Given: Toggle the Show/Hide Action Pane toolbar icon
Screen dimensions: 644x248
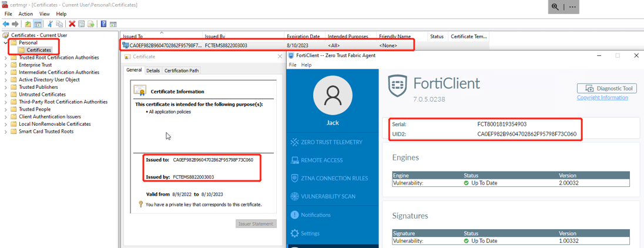Looking at the screenshot, I should pyautogui.click(x=113, y=24).
